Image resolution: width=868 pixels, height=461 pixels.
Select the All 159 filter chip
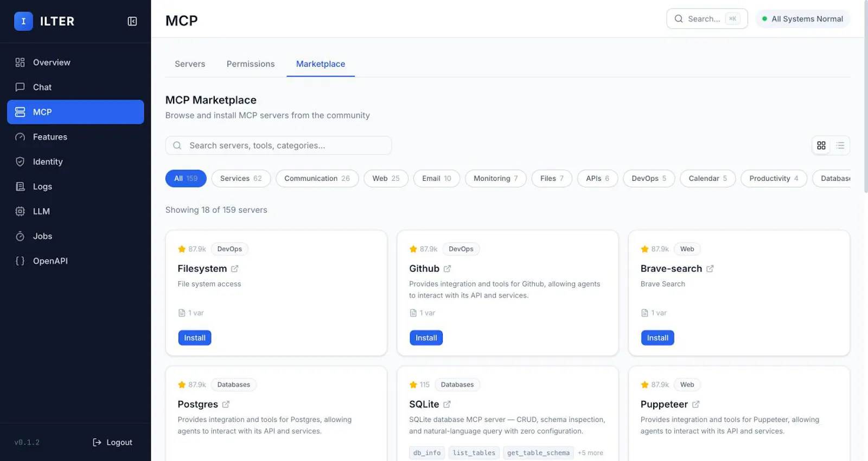186,179
